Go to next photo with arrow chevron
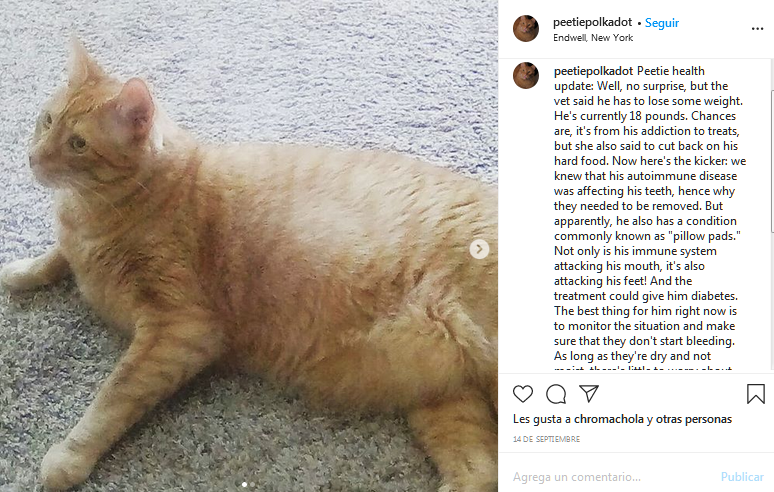Screen dimensions: 774x492 coord(479,249)
